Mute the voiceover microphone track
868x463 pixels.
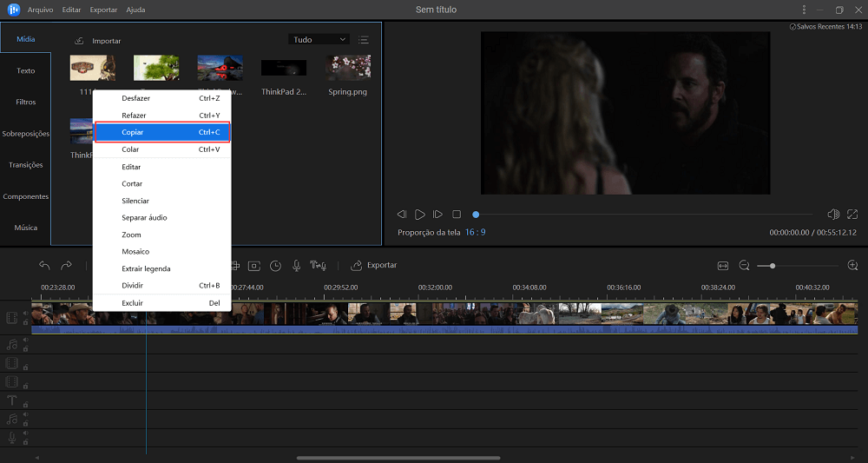tap(25, 433)
